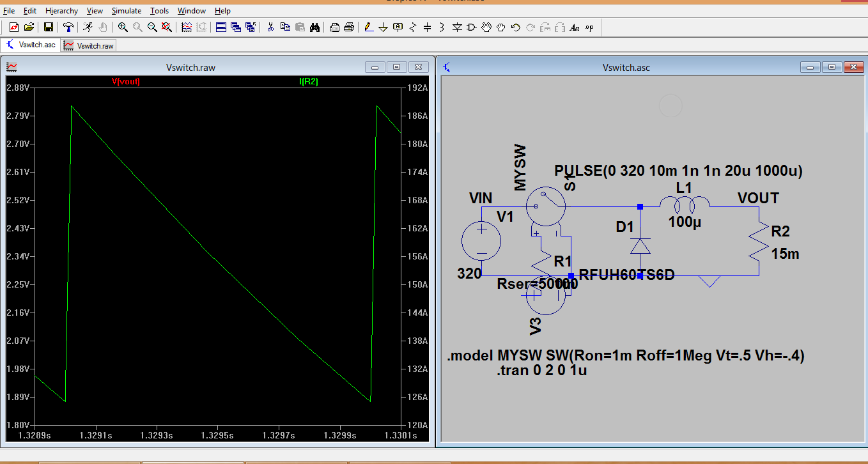Click the I(R2) trace label
Image resolution: width=868 pixels, height=464 pixels.
(x=309, y=82)
